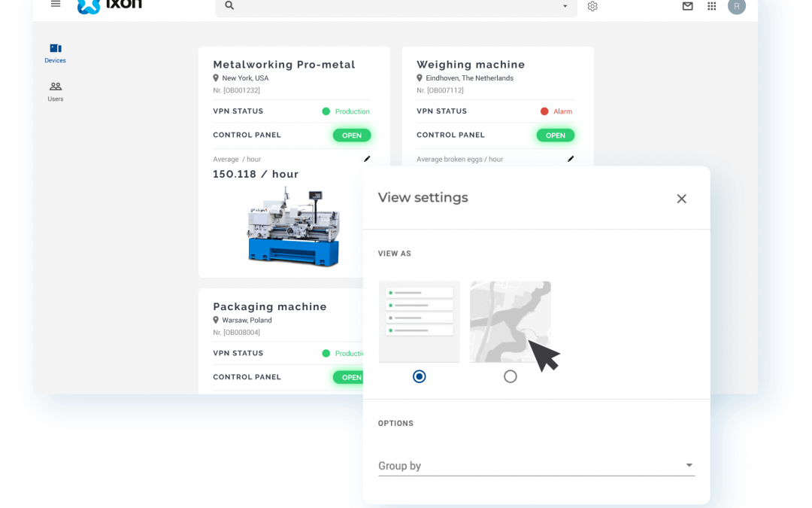Image resolution: width=812 pixels, height=508 pixels.
Task: Click the map view thumbnail
Action: click(x=510, y=321)
